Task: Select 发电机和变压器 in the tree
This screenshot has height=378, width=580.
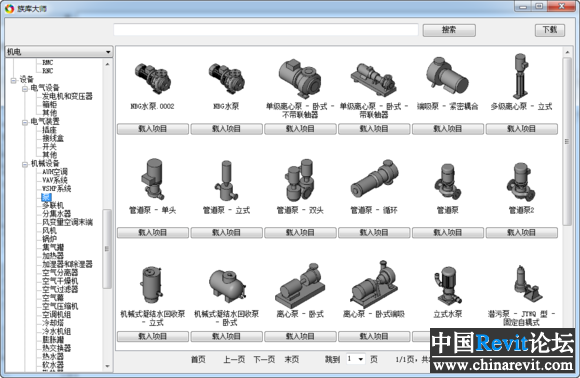Action: click(67, 97)
